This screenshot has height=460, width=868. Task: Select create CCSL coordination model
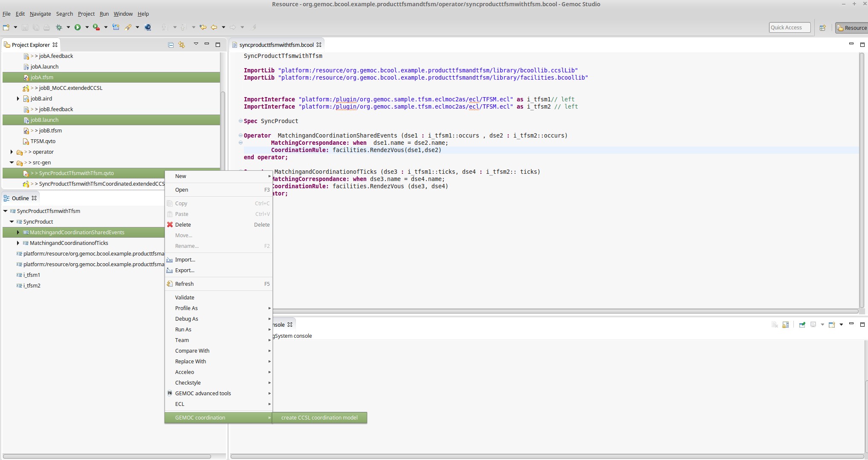[319, 417]
